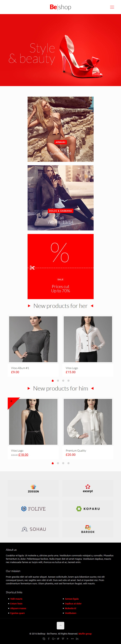Click the Skype footer icon
This screenshot has height=644, width=121.
pyautogui.click(x=44, y=639)
